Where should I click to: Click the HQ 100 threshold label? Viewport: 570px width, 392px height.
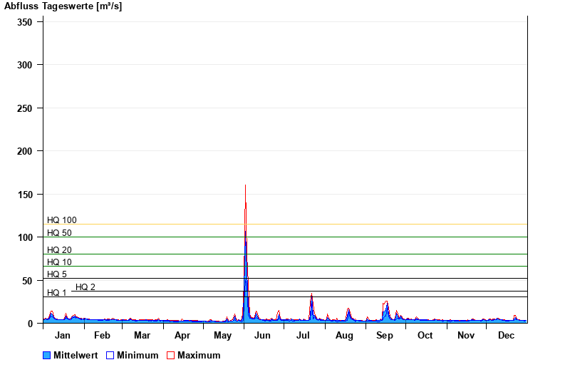(x=62, y=220)
